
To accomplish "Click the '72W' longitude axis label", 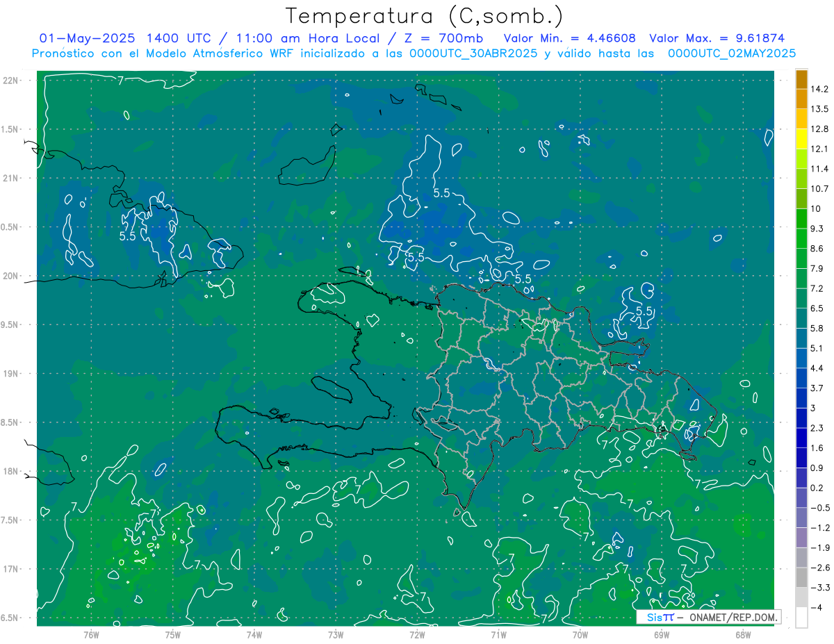I will [x=417, y=635].
